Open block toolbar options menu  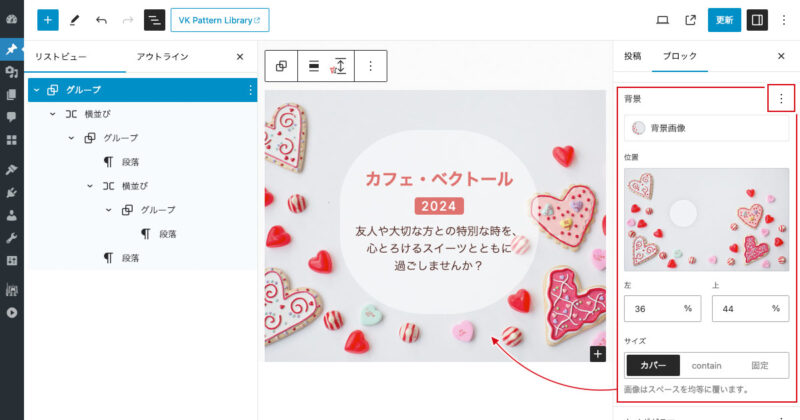point(370,66)
